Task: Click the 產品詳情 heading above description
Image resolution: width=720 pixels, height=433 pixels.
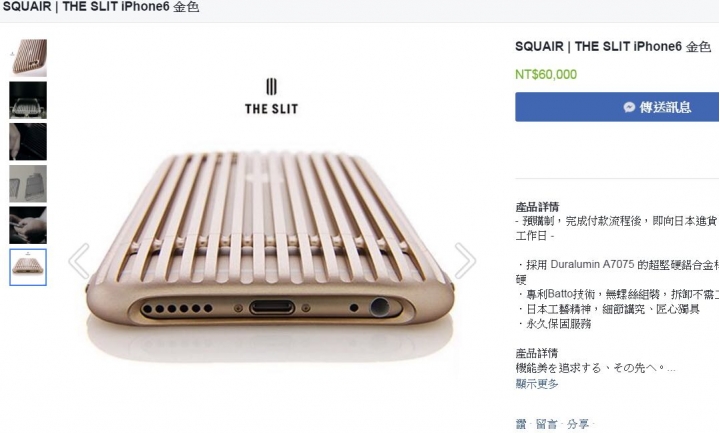Action: (x=537, y=207)
